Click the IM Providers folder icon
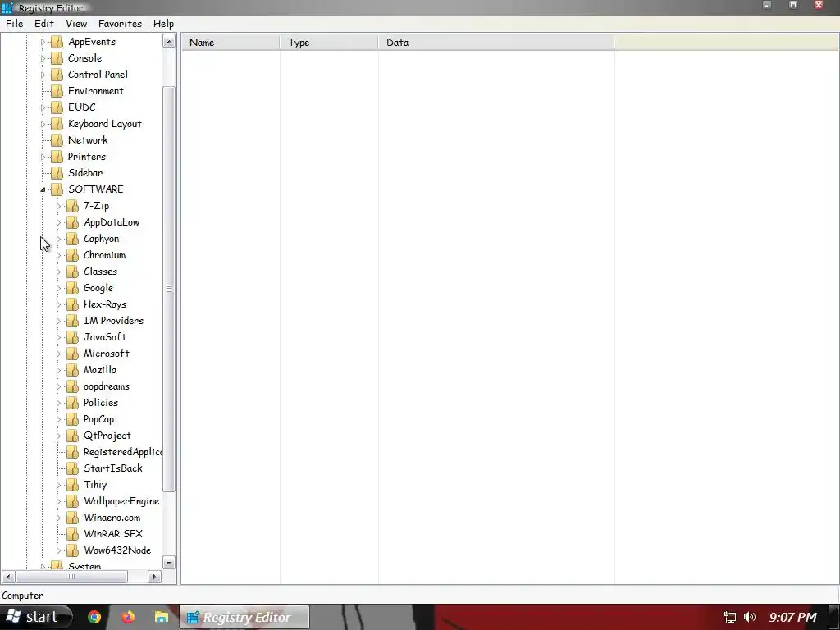Screen dimensions: 840x630 (x=72, y=321)
